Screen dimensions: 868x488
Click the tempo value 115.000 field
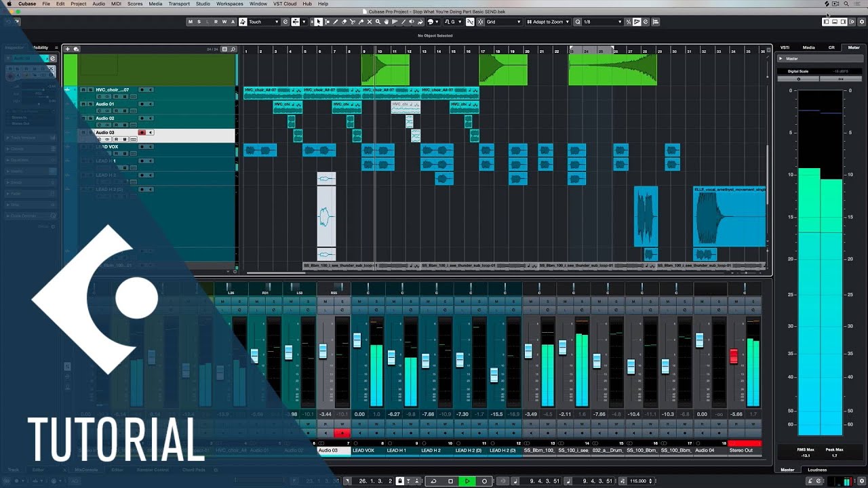[x=637, y=481]
